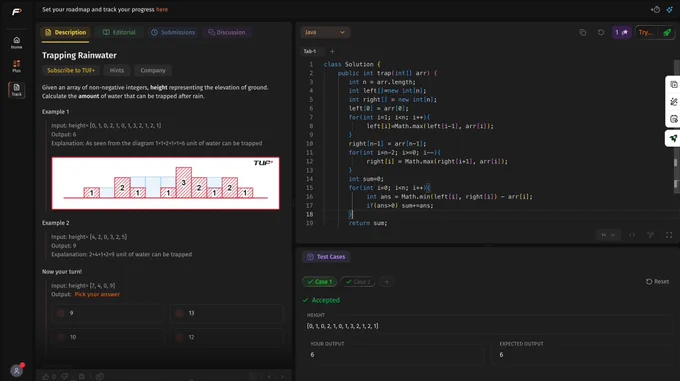This screenshot has width=680, height=381.
Task: Select test Case 2
Action: (x=358, y=282)
